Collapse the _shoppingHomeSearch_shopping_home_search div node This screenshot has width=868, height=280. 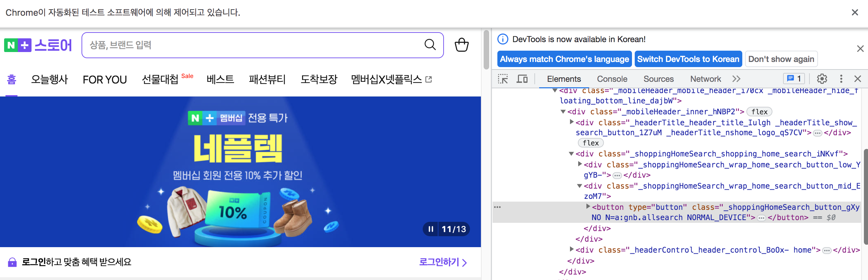(x=571, y=154)
